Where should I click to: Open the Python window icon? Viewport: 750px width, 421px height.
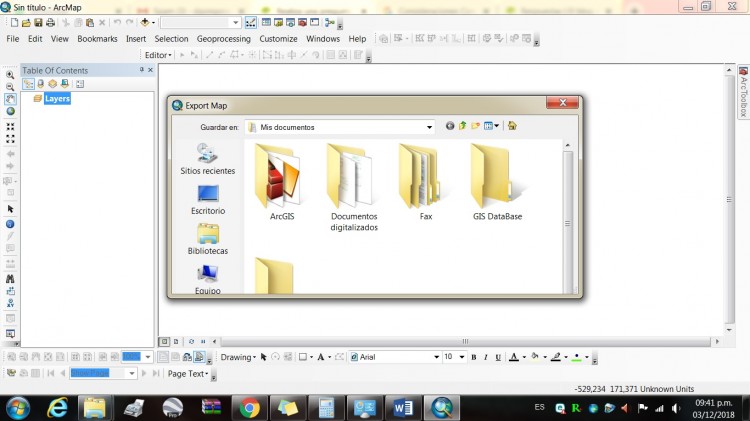pyautogui.click(x=314, y=22)
